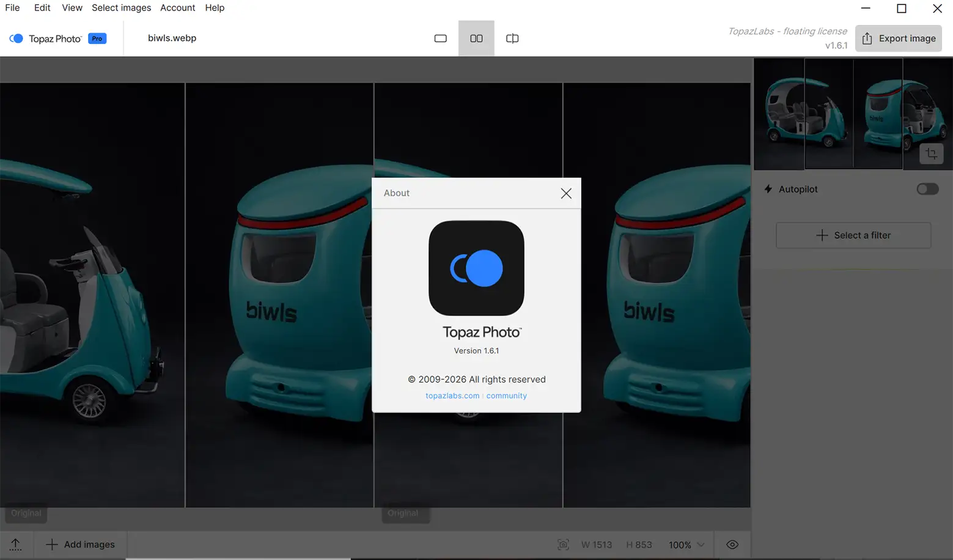The width and height of the screenshot is (953, 560).
Task: Click the lightning bolt Autopilot icon
Action: pyautogui.click(x=768, y=189)
